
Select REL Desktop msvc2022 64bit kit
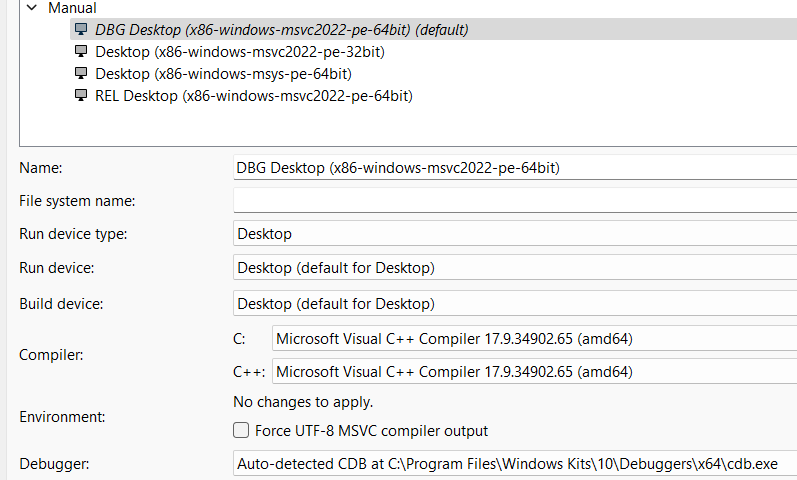point(253,96)
